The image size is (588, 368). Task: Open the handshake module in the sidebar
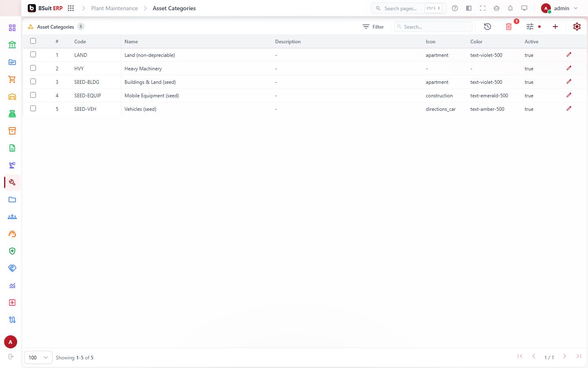coord(12,268)
